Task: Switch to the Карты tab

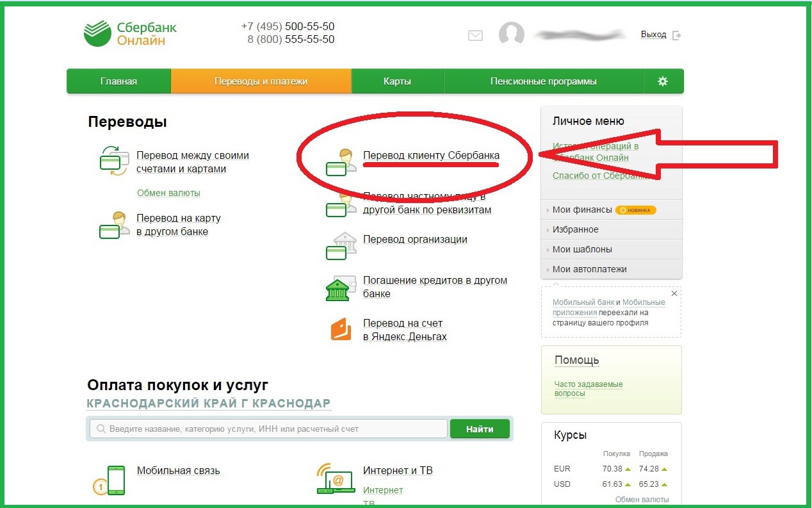Action: [x=397, y=81]
